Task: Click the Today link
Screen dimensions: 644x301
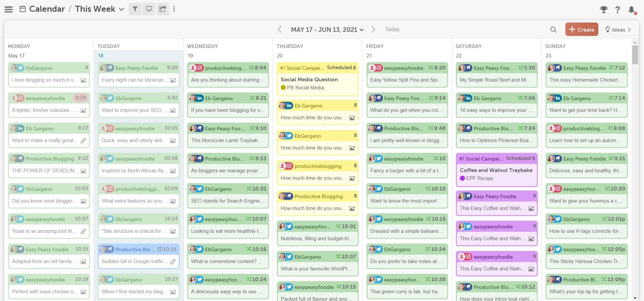Action: [x=392, y=30]
